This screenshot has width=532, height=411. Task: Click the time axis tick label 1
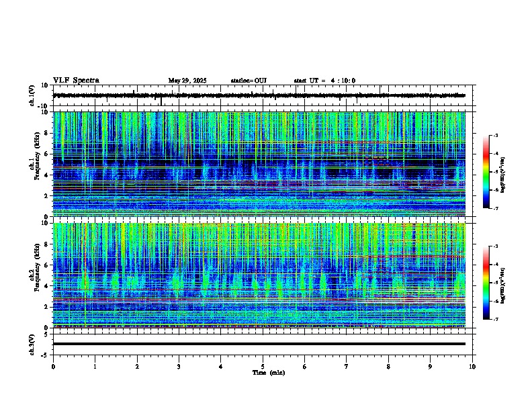pos(95,367)
